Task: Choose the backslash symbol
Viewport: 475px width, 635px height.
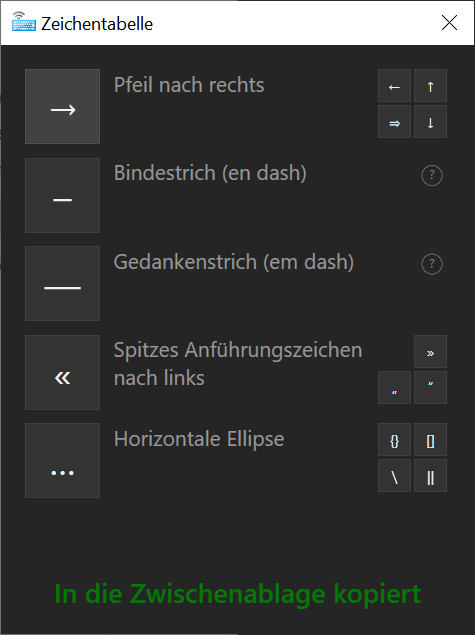Action: pyautogui.click(x=394, y=475)
